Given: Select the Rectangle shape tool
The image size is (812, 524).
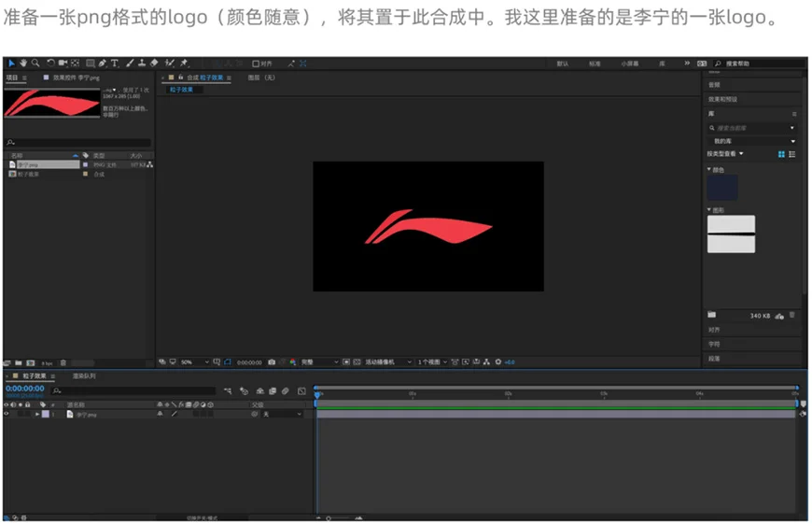Looking at the screenshot, I should pos(91,64).
